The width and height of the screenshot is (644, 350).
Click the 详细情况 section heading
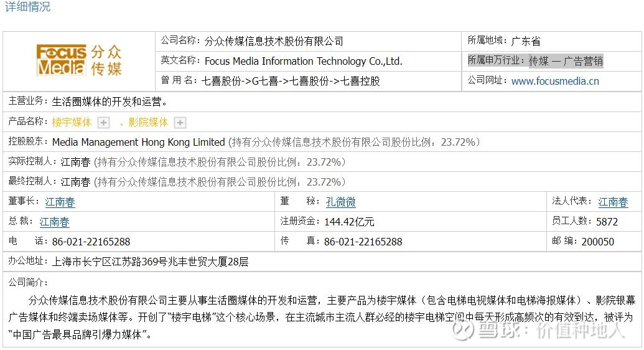click(27, 7)
